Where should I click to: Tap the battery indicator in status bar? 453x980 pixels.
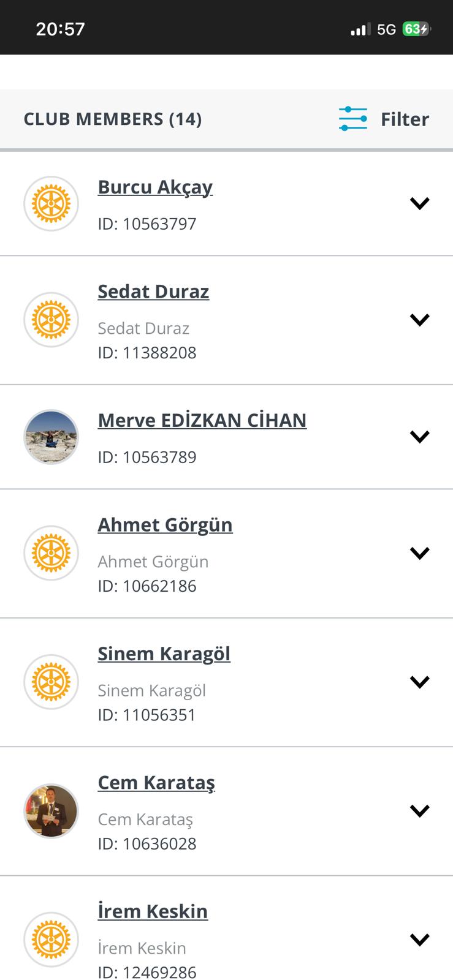click(416, 29)
